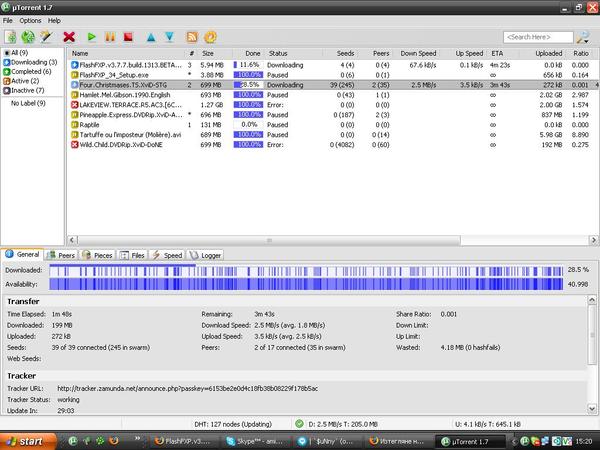
Task: Select the FlashFXP_34_Setup.exe torrent
Action: [x=333, y=75]
